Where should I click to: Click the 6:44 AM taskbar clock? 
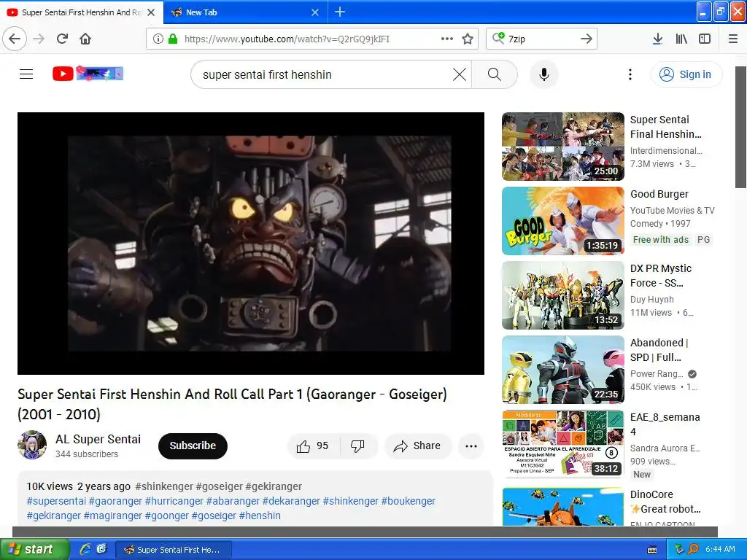pyautogui.click(x=720, y=549)
